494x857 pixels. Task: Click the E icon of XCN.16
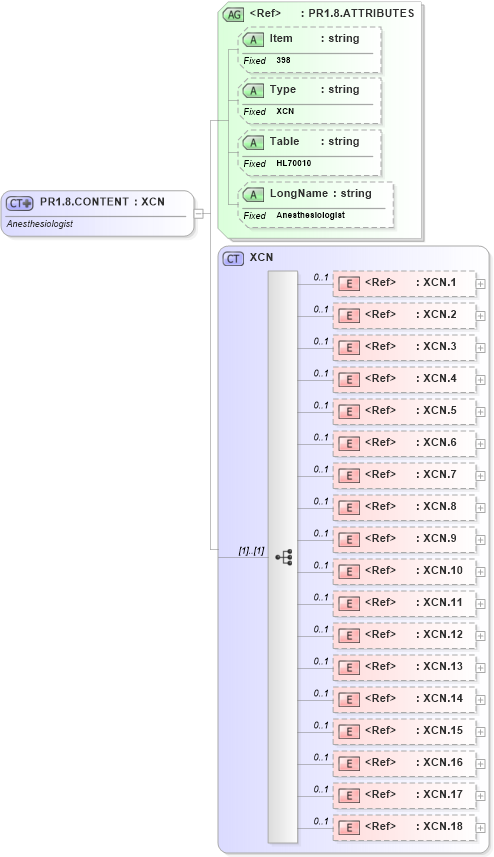[349, 764]
